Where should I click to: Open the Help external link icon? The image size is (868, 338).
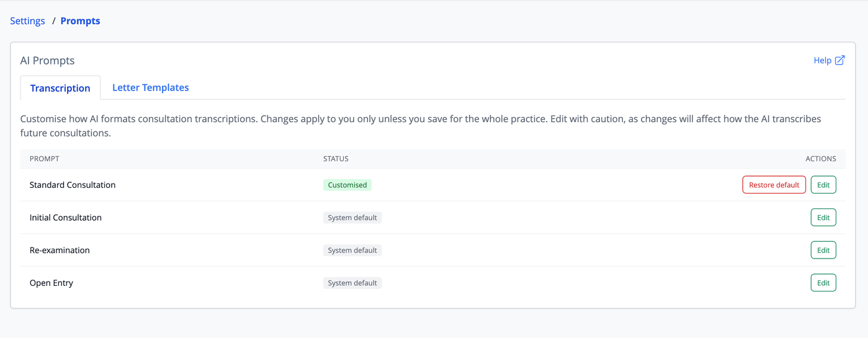pyautogui.click(x=839, y=60)
